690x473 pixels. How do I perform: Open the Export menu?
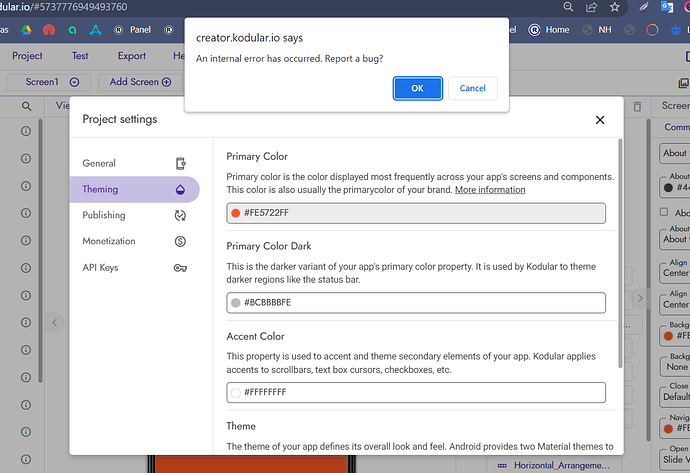pos(132,56)
